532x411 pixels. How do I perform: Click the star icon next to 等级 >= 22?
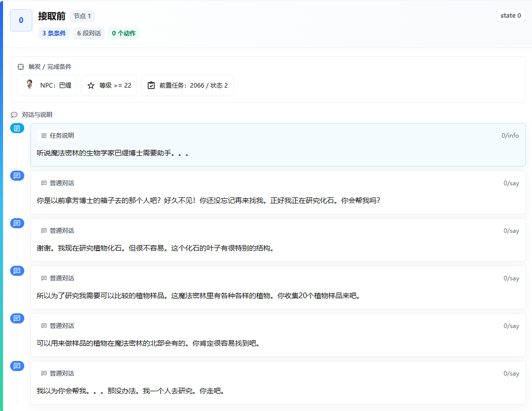91,86
